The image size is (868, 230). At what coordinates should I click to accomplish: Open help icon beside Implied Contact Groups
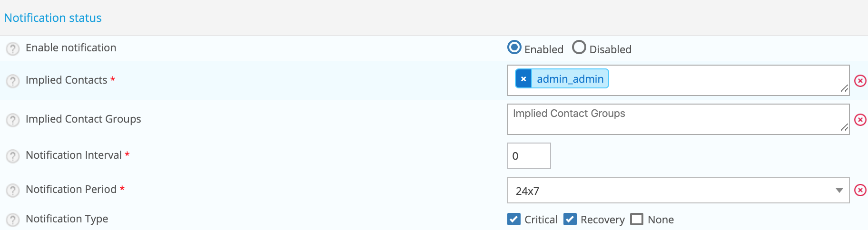[13, 120]
